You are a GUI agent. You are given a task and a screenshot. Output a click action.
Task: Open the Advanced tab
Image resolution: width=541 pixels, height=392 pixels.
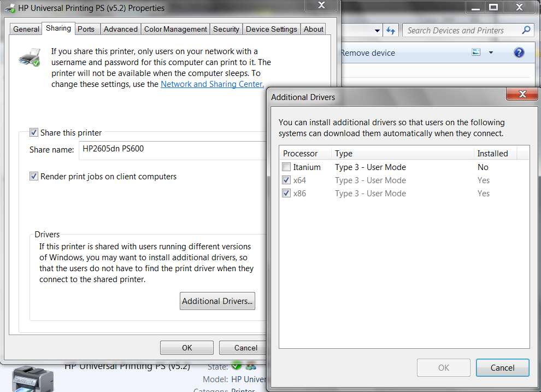pyautogui.click(x=120, y=30)
